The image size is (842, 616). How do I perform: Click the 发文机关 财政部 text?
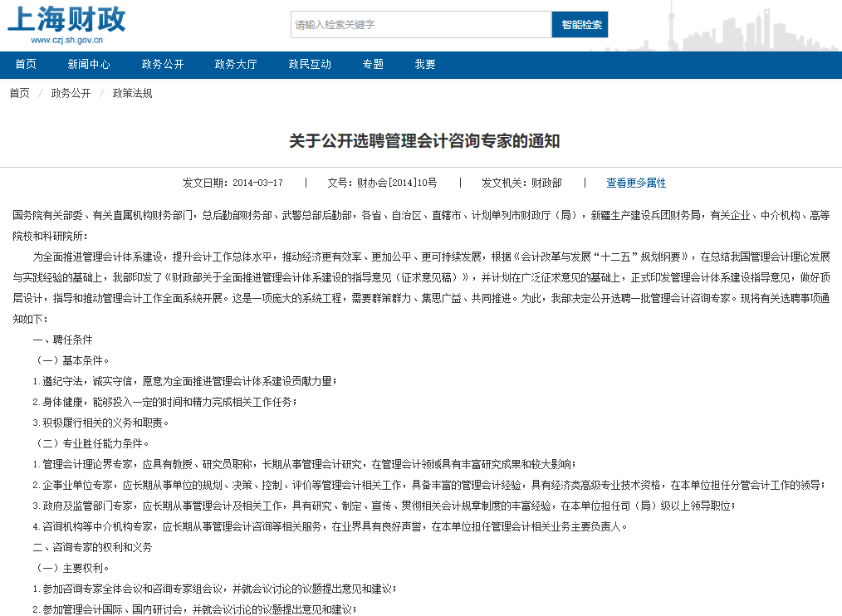pyautogui.click(x=521, y=183)
